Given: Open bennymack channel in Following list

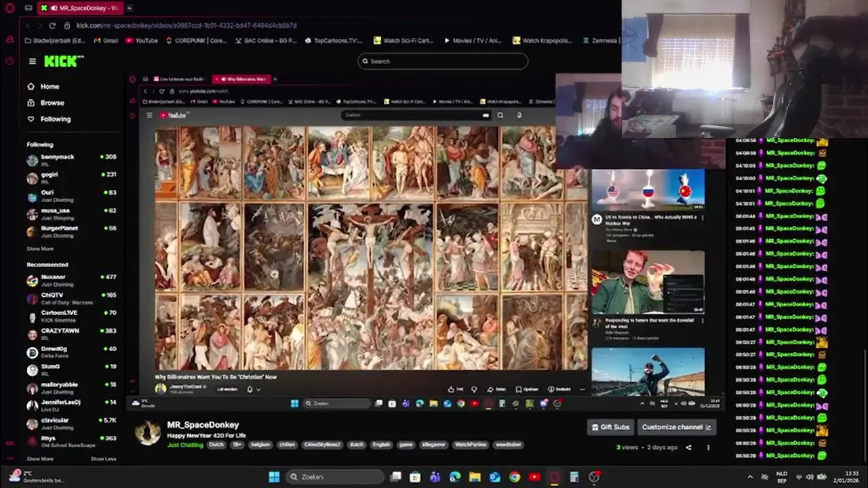Looking at the screenshot, I should click(71, 159).
